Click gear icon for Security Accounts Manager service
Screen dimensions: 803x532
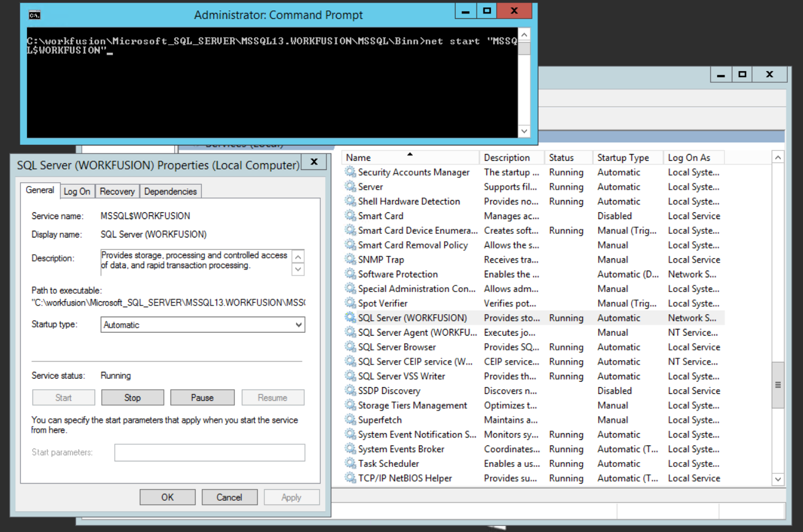click(350, 172)
